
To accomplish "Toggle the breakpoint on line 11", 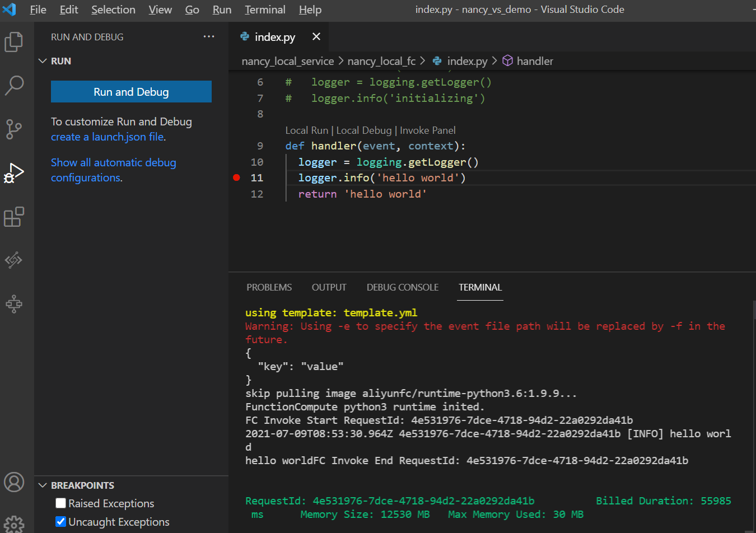I will (236, 177).
